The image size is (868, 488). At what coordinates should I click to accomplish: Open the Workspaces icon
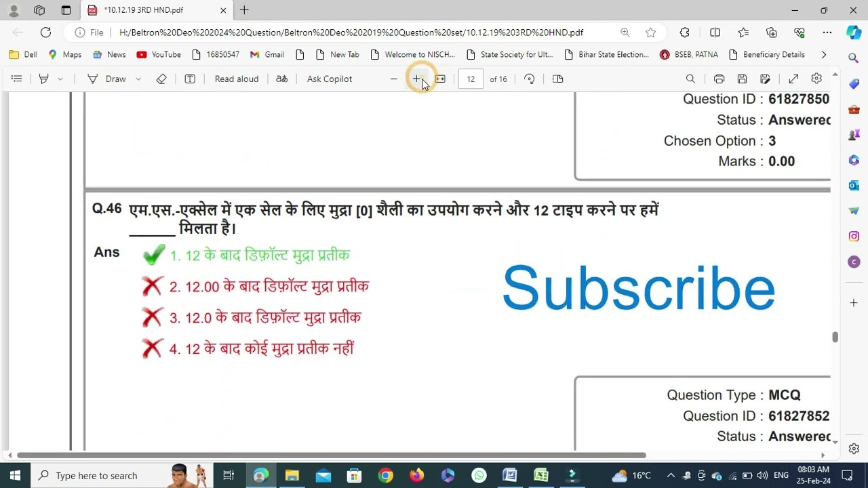pos(39,10)
